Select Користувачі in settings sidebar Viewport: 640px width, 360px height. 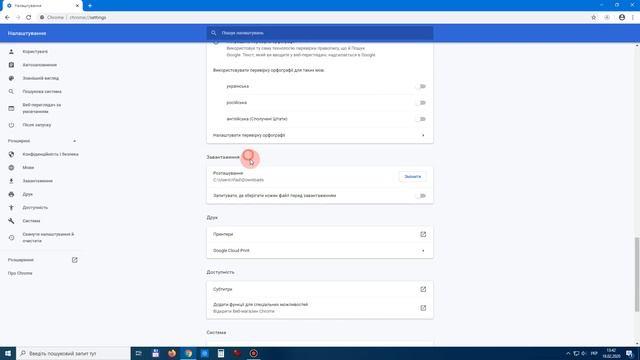[35, 52]
